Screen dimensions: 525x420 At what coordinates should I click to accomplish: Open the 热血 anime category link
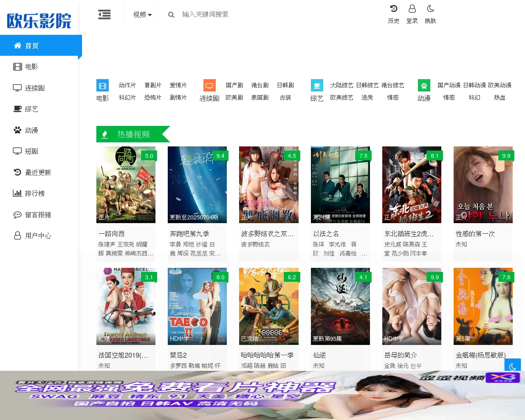tap(500, 98)
